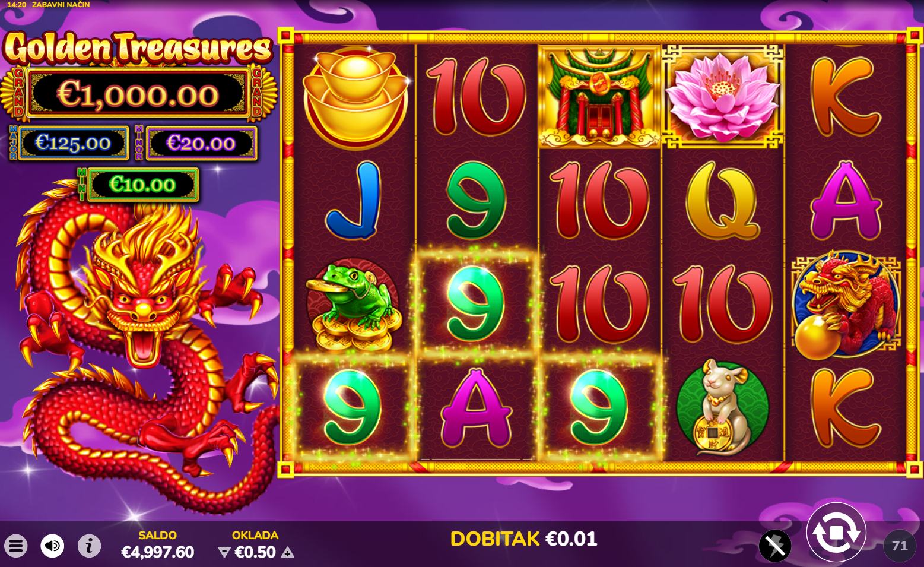Click the Major jackpot €125.00 display
924x567 pixels.
pos(73,143)
